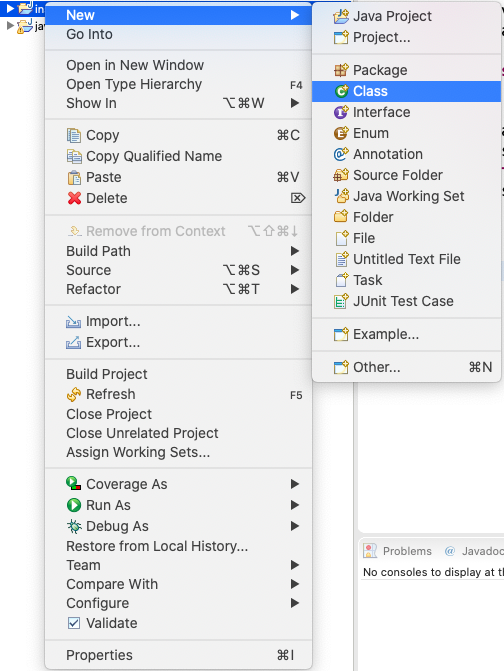Screen dimensions: 504x671
Task: Click the Other... wizard icon
Action: tap(341, 367)
